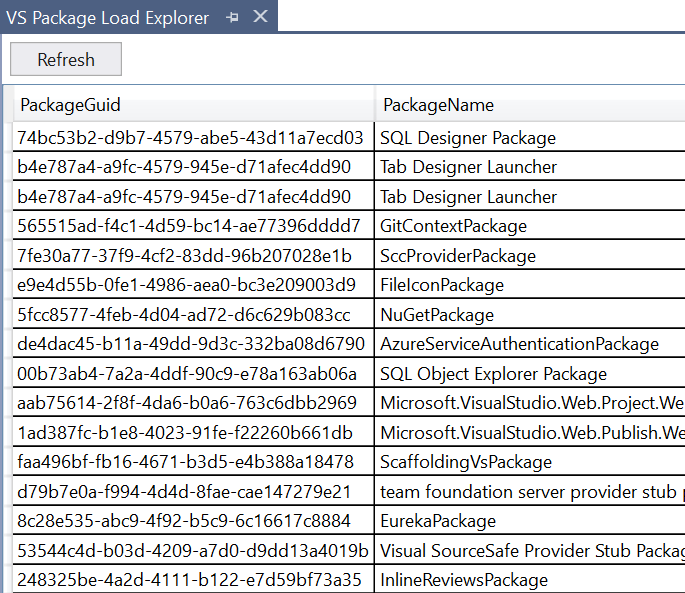Image resolution: width=685 pixels, height=593 pixels.
Task: Select GUID 1ad387fc-b1e8-4023-91fe-f22260b661db
Action: click(x=194, y=433)
